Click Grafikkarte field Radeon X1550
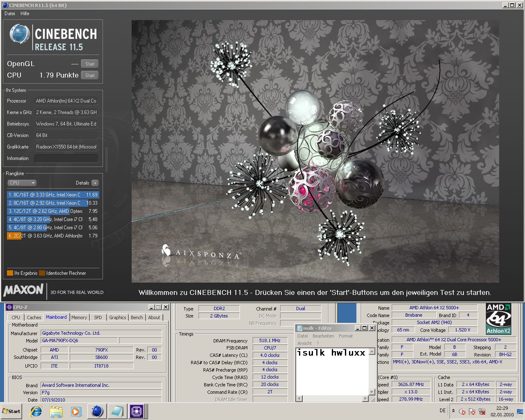 pyautogui.click(x=66, y=147)
